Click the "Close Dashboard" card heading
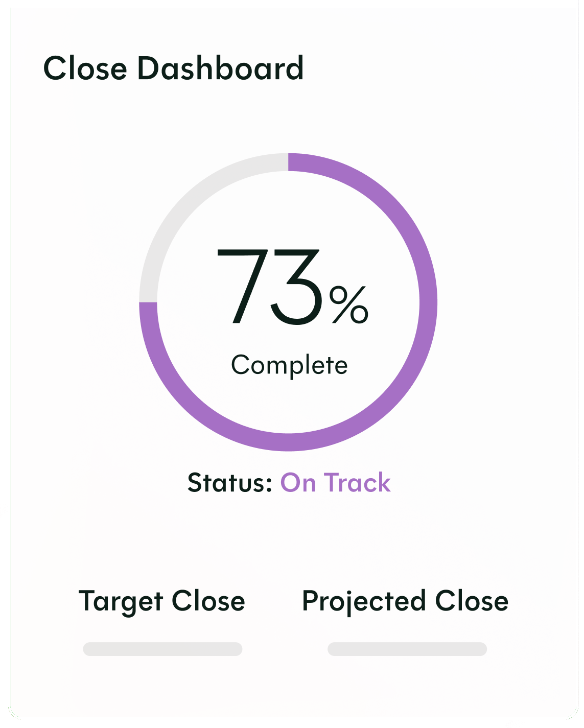Screen dimensions: 584x728 pyautogui.click(x=174, y=68)
